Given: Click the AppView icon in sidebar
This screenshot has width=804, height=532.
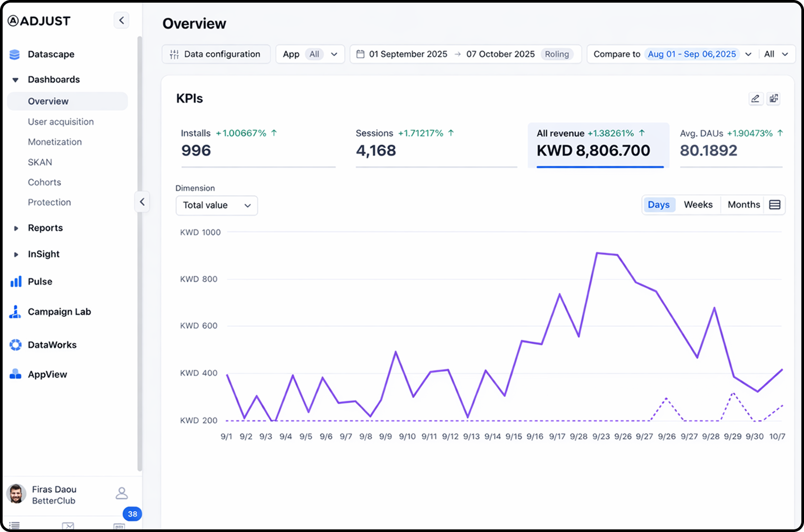Looking at the screenshot, I should (x=16, y=375).
